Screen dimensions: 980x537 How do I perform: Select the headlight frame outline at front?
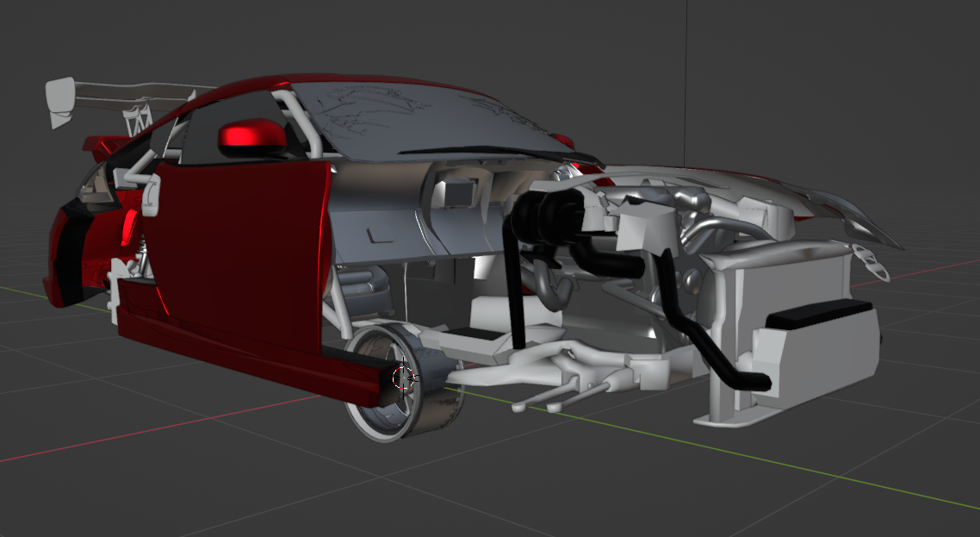coord(872,262)
